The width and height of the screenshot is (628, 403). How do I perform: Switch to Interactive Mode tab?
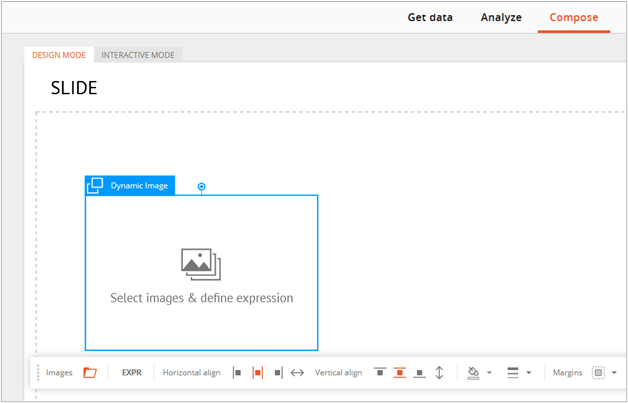coord(138,55)
